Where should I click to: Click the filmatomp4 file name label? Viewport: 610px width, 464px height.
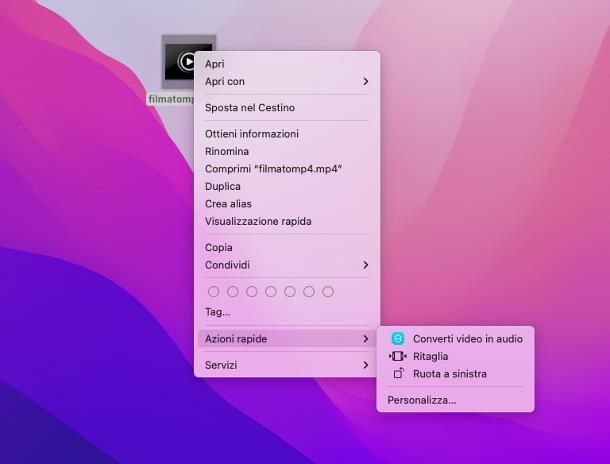(x=171, y=99)
